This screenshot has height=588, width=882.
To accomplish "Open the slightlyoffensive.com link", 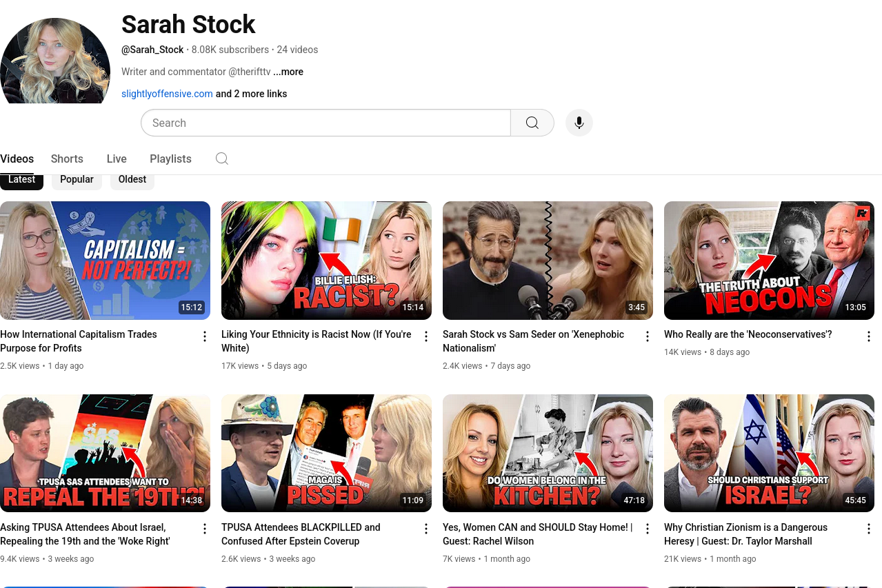I will coord(167,94).
